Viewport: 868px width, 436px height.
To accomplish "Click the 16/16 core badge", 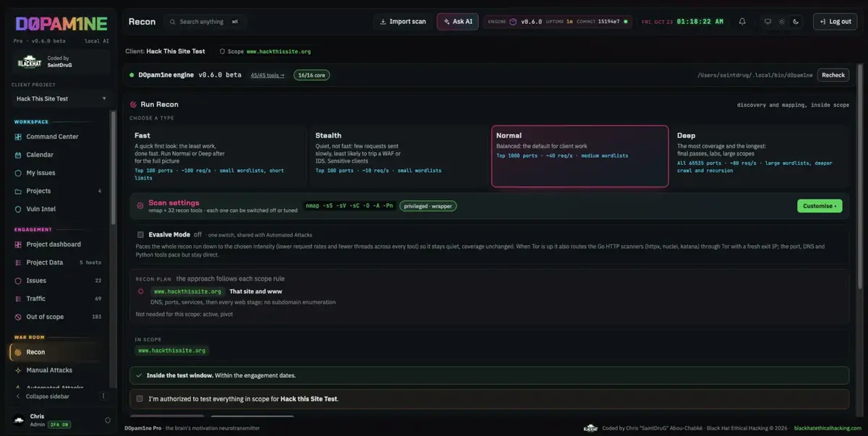I will coord(312,74).
